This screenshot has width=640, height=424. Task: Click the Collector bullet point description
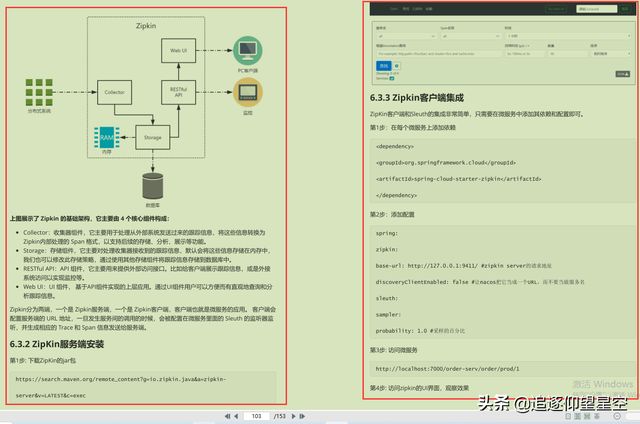pos(144,237)
